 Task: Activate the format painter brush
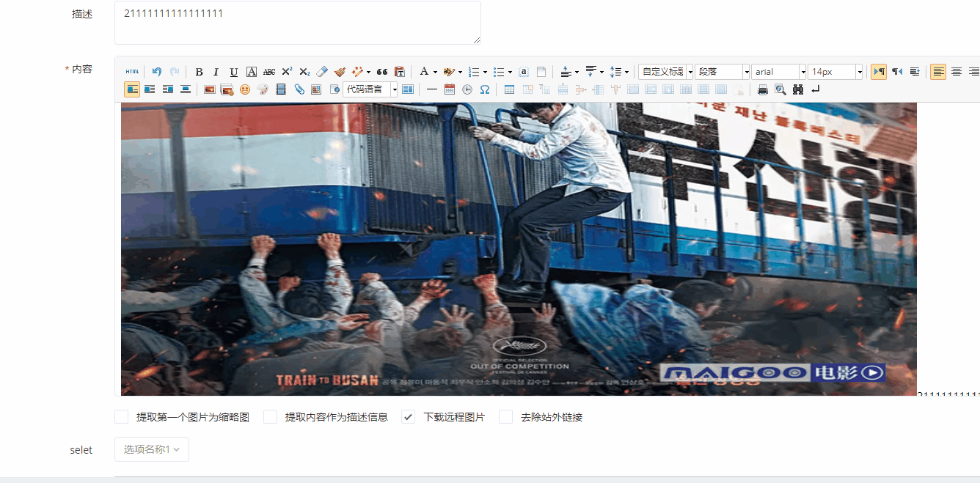pyautogui.click(x=340, y=72)
